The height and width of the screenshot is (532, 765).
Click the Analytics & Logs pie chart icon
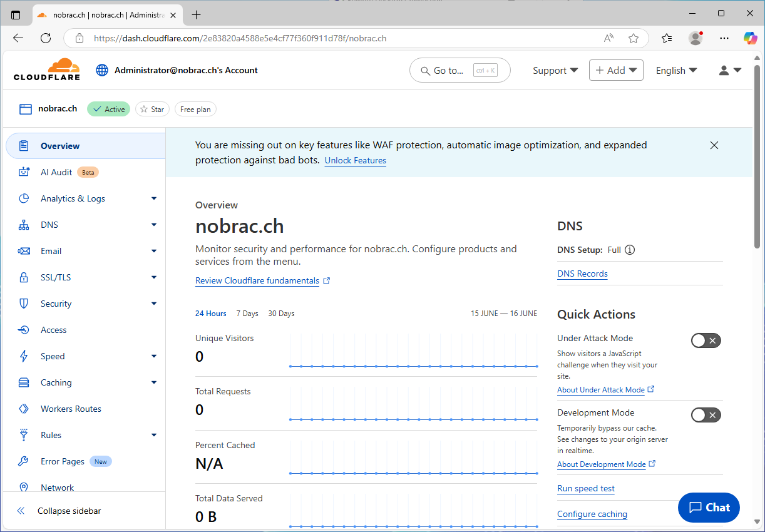[24, 198]
